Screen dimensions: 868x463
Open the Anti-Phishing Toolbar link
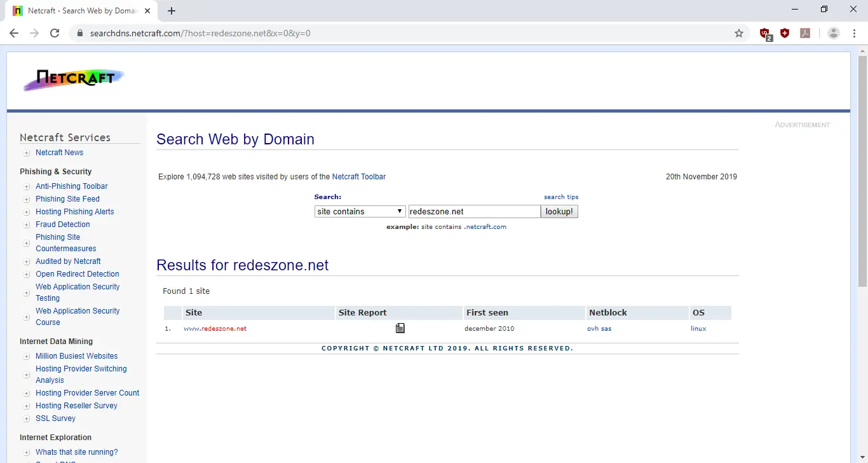tap(72, 186)
